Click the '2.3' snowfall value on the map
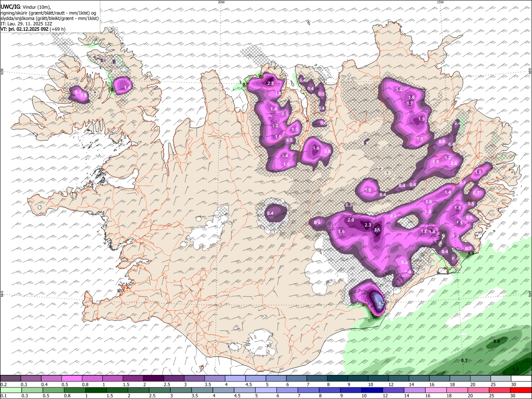This screenshot has width=532, height=399. pos(367,225)
